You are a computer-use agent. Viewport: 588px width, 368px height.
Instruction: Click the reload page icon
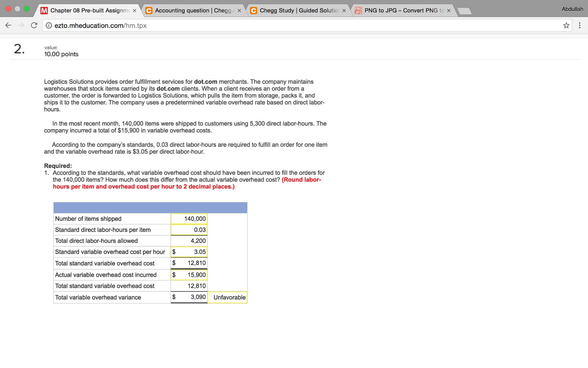click(34, 26)
